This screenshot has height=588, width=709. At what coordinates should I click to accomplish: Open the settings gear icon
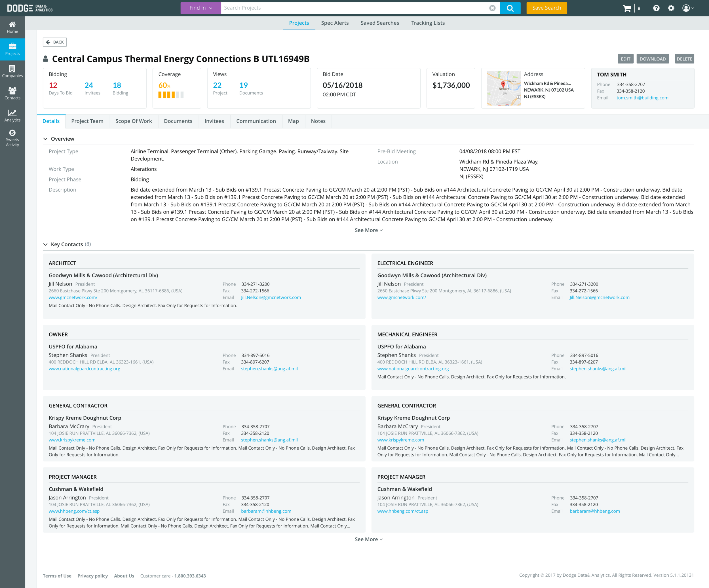tap(671, 8)
